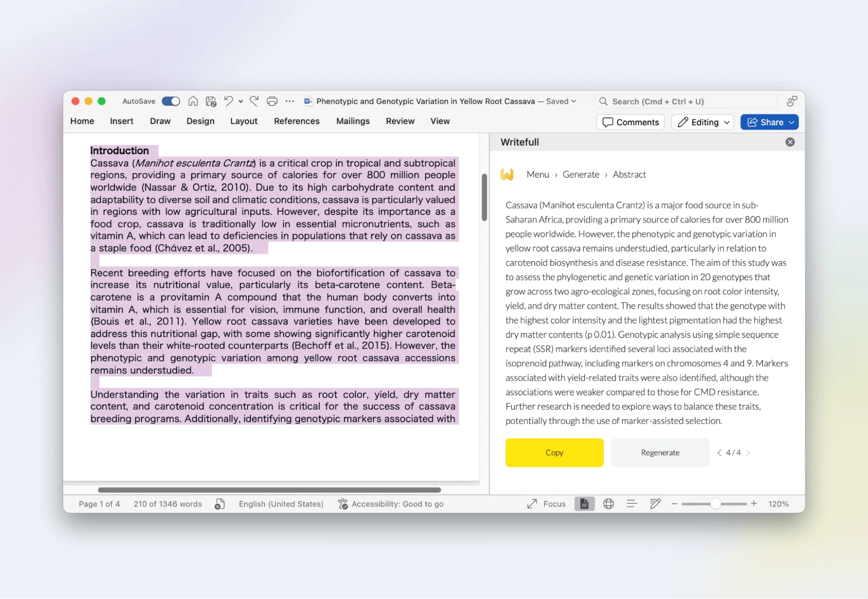This screenshot has width=868, height=599.
Task: Click inside the Search field
Action: [685, 101]
